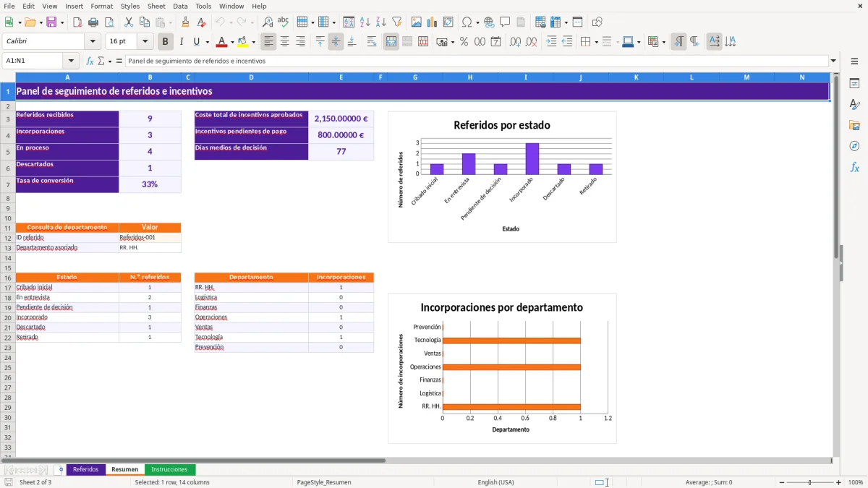Open the sidebar Navigator compass icon
The height and width of the screenshot is (488, 868).
coord(854,146)
